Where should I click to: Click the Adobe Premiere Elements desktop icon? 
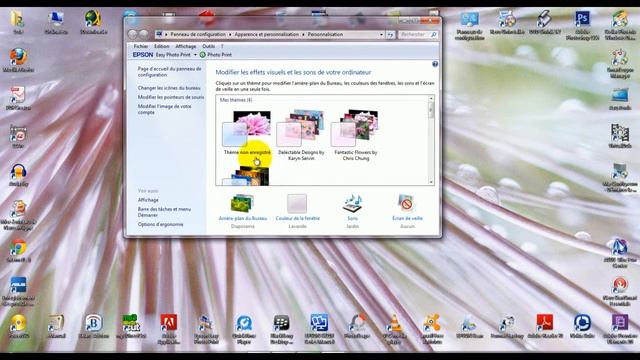click(x=620, y=329)
